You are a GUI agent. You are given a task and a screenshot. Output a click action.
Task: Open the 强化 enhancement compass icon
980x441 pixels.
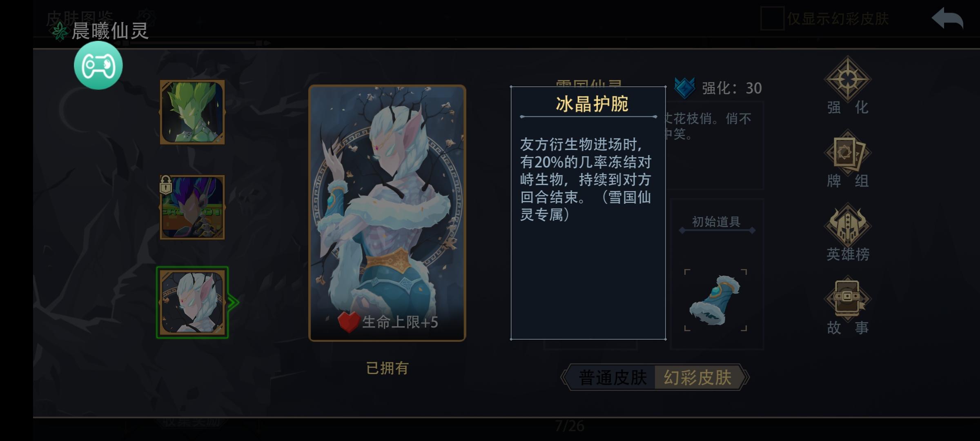pos(848,78)
